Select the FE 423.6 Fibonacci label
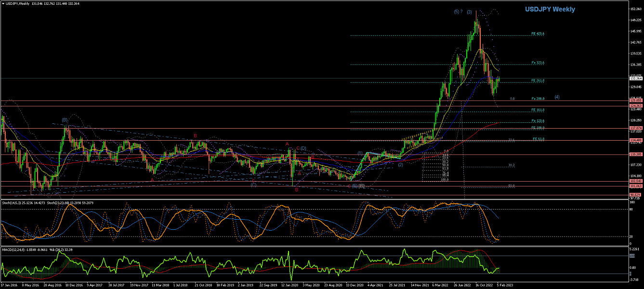644x289 pixels. (538, 34)
